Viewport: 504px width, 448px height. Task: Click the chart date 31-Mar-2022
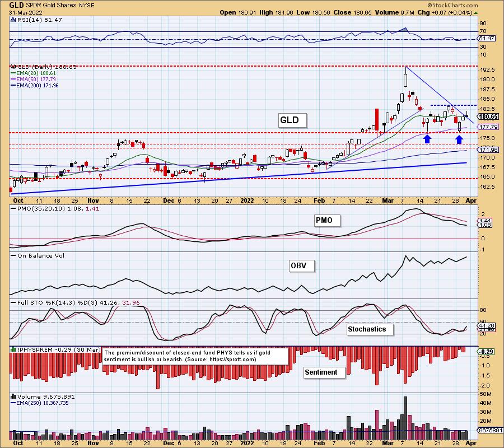click(x=25, y=13)
